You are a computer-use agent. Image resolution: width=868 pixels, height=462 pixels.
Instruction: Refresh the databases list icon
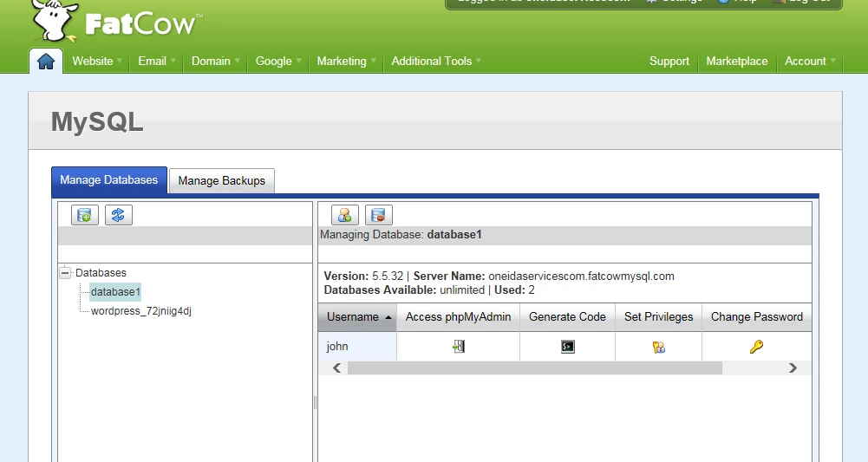click(x=119, y=215)
